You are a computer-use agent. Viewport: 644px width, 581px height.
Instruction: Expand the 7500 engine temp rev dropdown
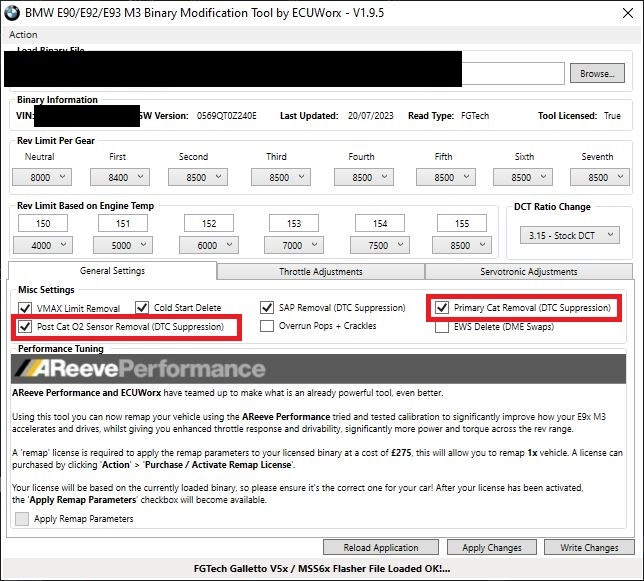click(x=380, y=245)
